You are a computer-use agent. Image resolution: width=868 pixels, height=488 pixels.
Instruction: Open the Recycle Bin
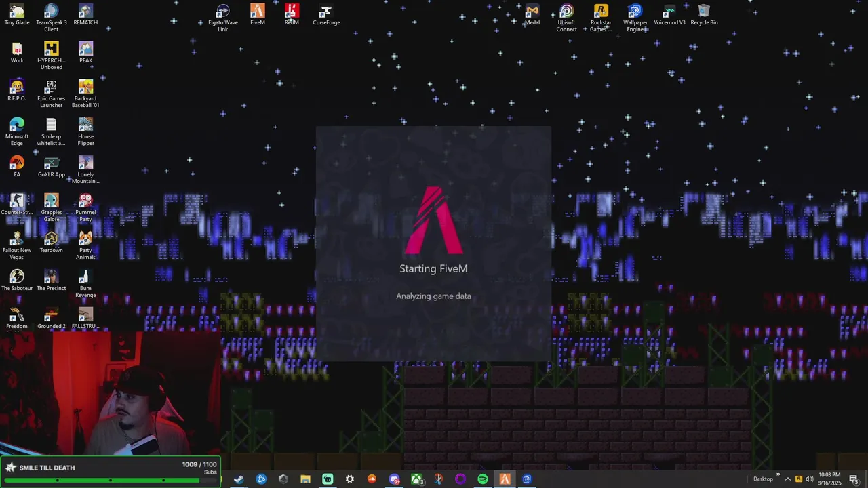(x=704, y=15)
